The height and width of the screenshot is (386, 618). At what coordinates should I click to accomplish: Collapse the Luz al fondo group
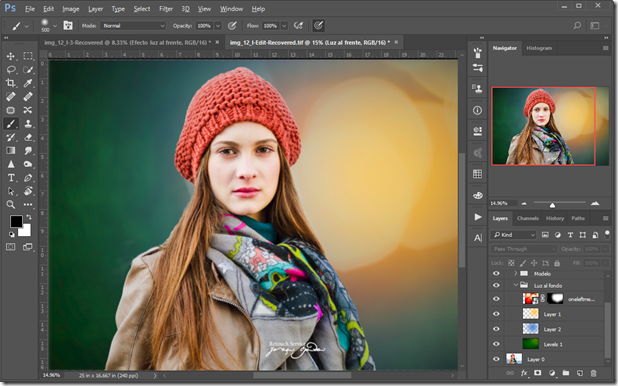point(515,285)
